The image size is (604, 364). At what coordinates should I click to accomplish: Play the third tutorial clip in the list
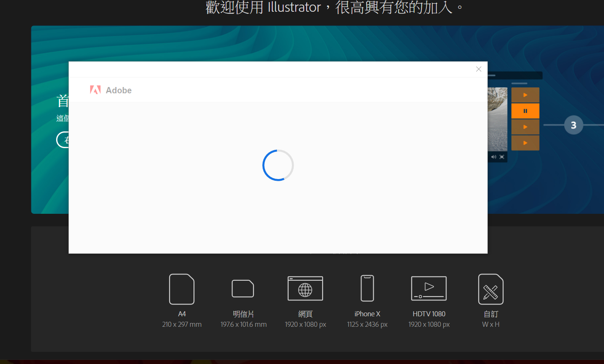[525, 127]
